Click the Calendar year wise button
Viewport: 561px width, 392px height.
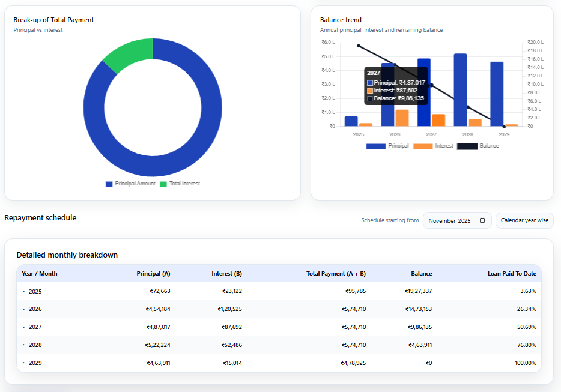524,220
